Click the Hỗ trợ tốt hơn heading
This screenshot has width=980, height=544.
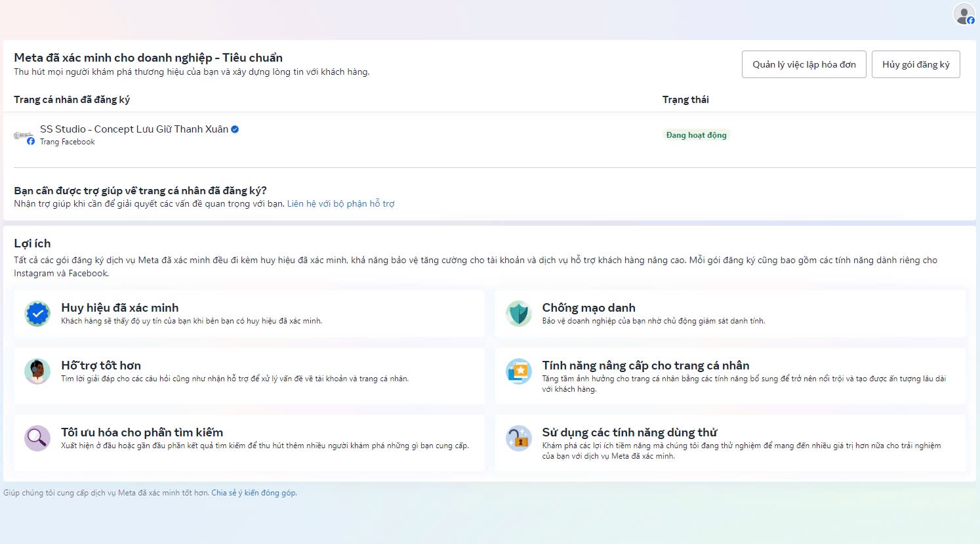101,366
